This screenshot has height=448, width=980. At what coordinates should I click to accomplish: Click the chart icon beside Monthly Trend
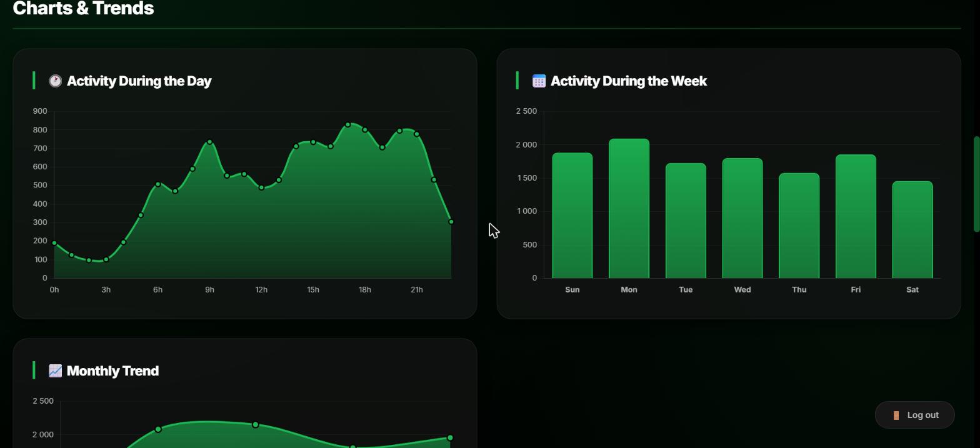coord(55,371)
